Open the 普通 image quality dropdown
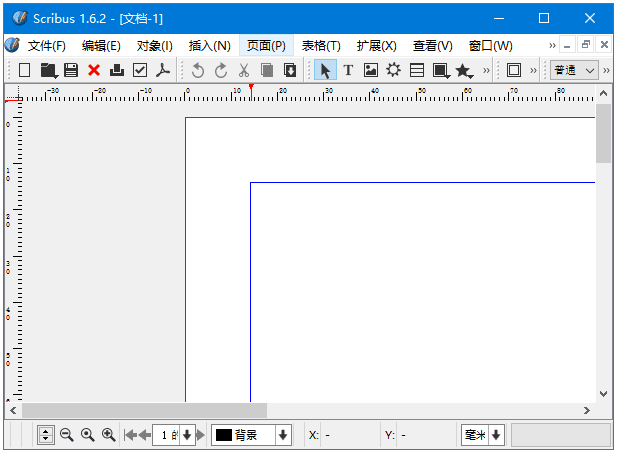 pyautogui.click(x=574, y=70)
